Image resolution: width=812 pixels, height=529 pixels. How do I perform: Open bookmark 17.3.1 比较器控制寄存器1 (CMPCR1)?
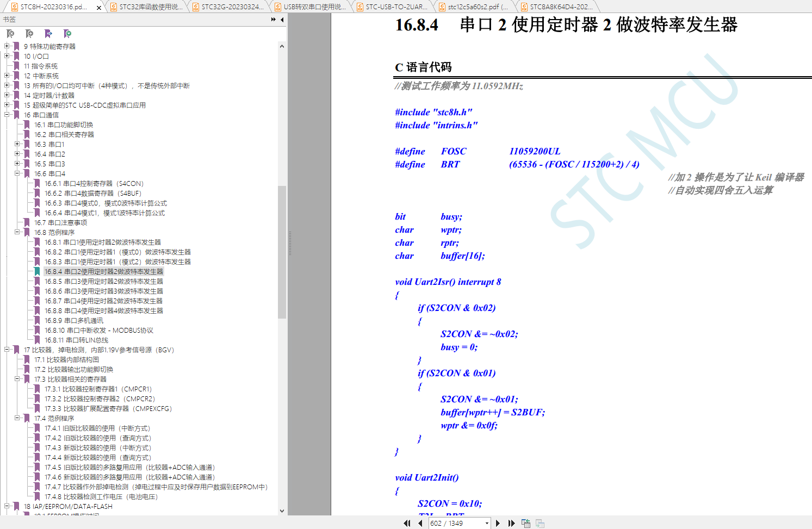[x=98, y=389]
